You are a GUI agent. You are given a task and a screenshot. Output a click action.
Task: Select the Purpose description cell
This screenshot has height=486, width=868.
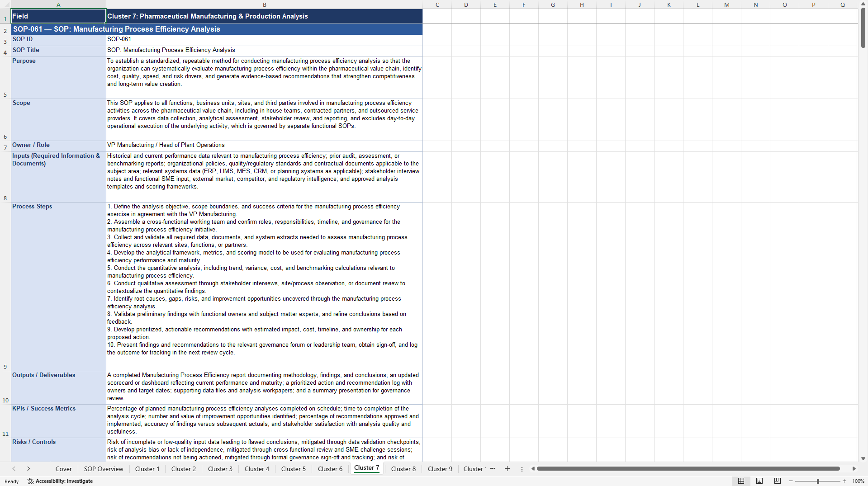[x=264, y=77]
